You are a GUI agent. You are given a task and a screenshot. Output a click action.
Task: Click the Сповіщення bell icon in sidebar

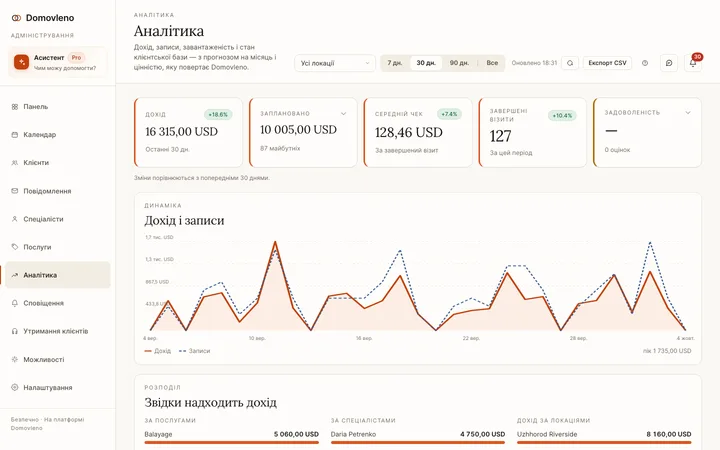tap(15, 303)
